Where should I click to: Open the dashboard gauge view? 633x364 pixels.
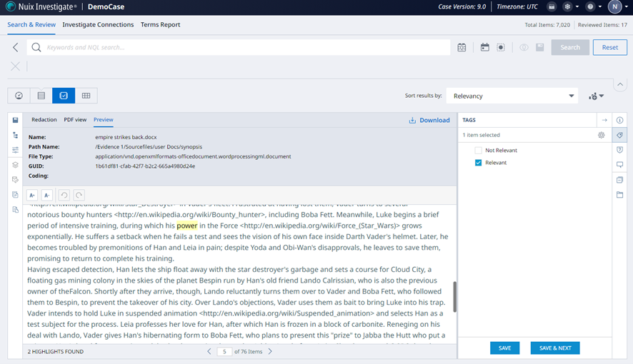[x=19, y=96]
